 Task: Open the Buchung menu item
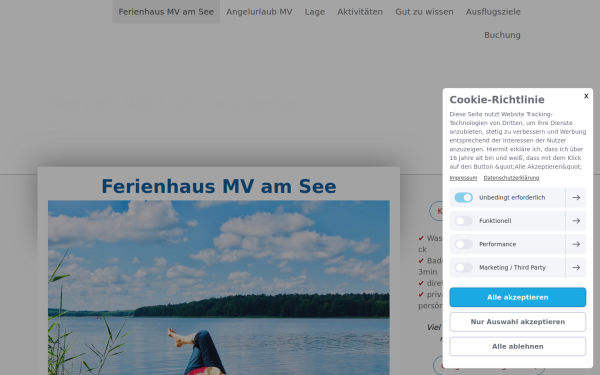502,35
